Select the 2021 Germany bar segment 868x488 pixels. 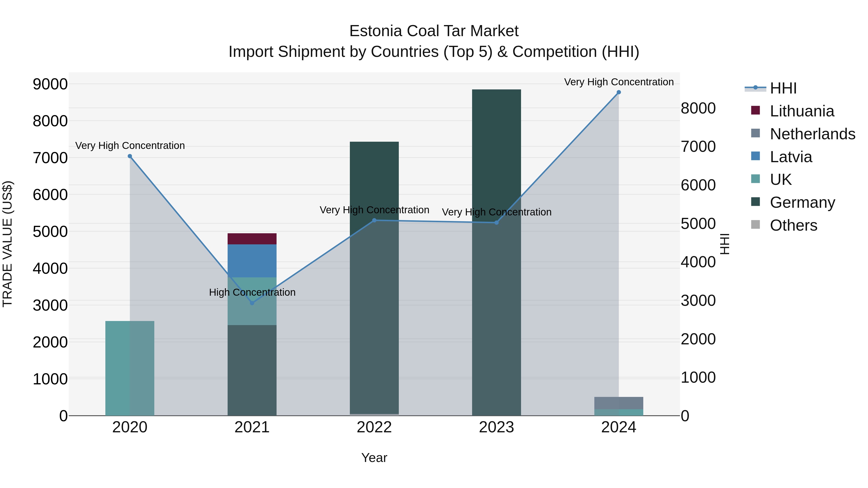(252, 370)
